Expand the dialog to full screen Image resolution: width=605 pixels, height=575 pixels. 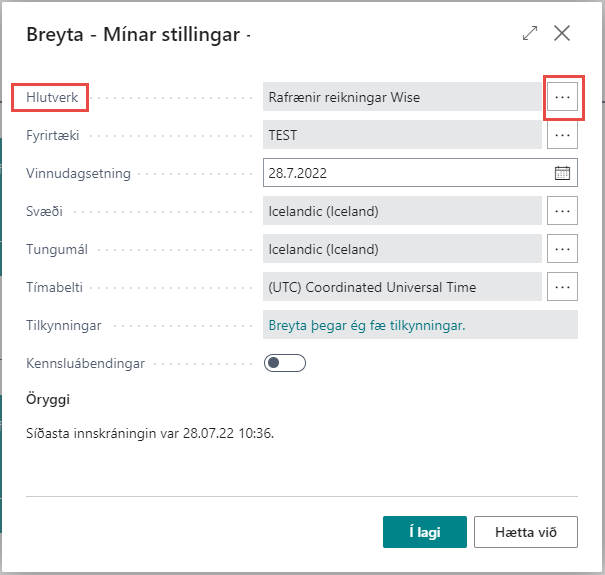click(530, 33)
